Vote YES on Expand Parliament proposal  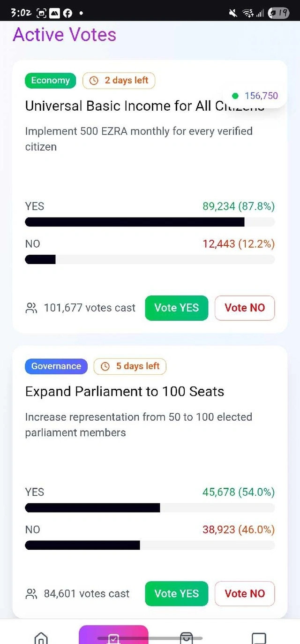tap(176, 594)
